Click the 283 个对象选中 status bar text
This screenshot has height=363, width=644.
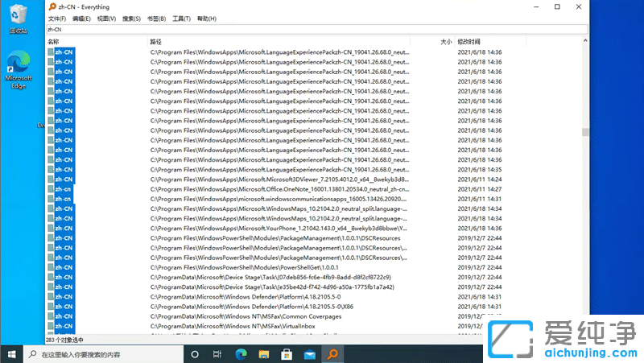[x=64, y=340]
